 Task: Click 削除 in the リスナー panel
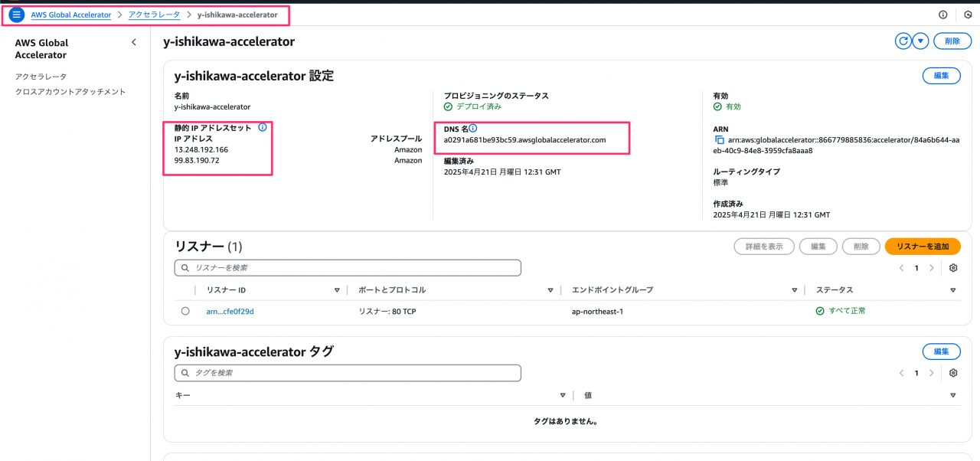(x=861, y=247)
